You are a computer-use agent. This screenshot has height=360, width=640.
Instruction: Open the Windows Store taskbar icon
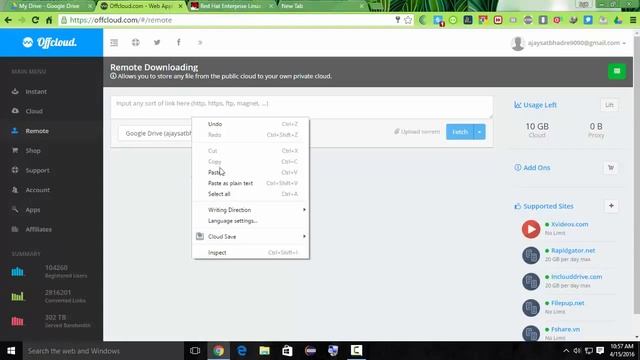coord(287,351)
